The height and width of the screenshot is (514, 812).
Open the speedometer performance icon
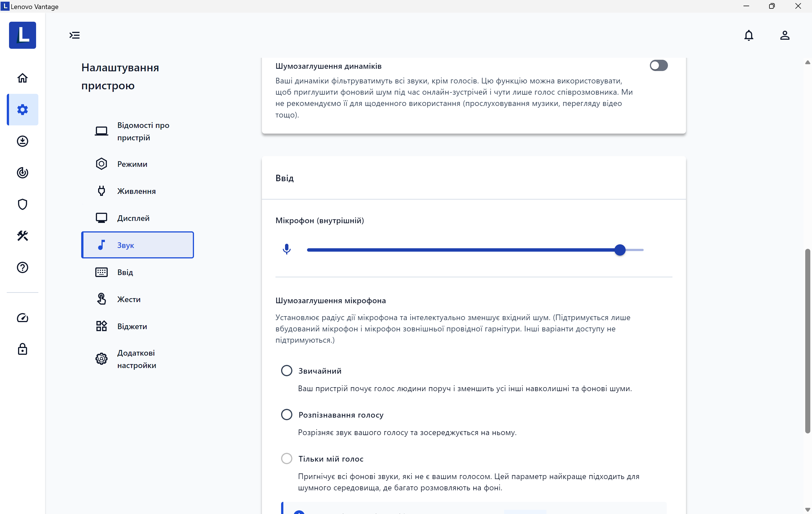coord(22,318)
